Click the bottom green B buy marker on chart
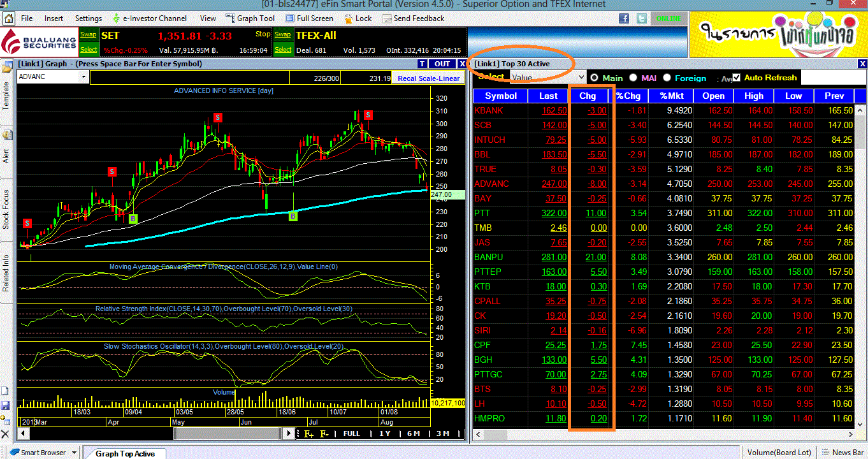 pyautogui.click(x=293, y=217)
